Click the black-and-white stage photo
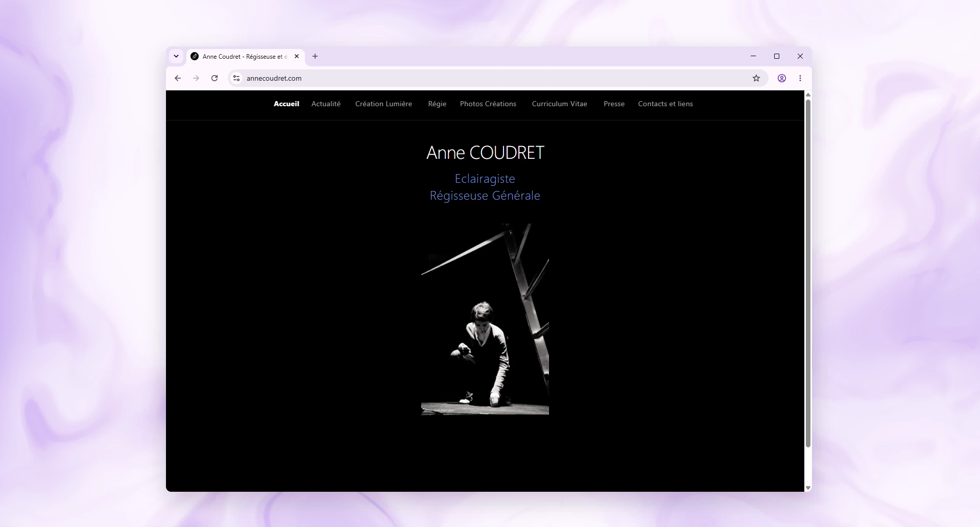980x527 pixels. point(485,319)
